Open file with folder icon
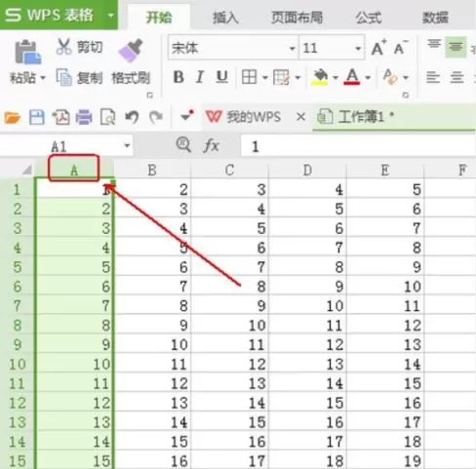Viewport: 476px width, 469px height. coord(13,117)
